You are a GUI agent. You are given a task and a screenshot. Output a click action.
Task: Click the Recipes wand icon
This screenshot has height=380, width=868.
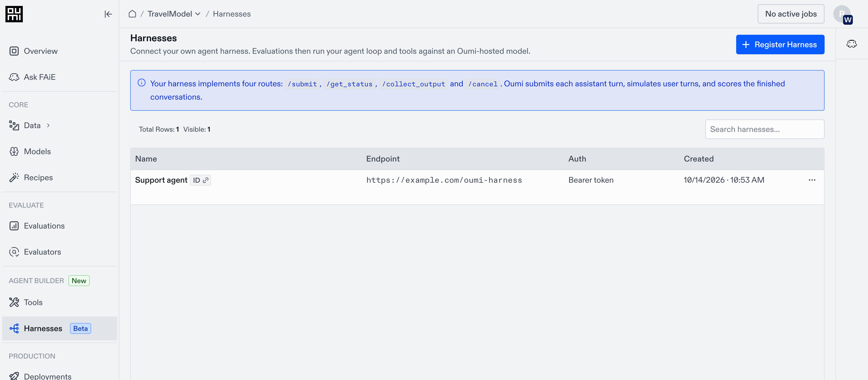tap(14, 178)
